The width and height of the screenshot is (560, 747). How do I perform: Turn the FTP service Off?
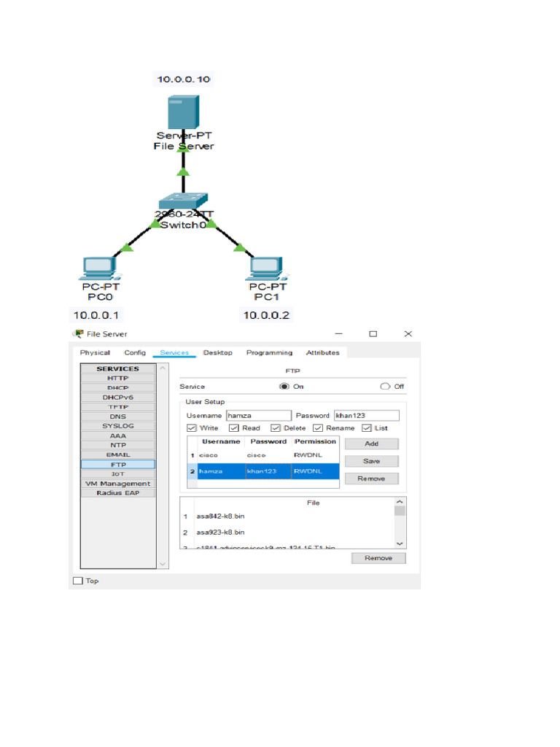(385, 387)
